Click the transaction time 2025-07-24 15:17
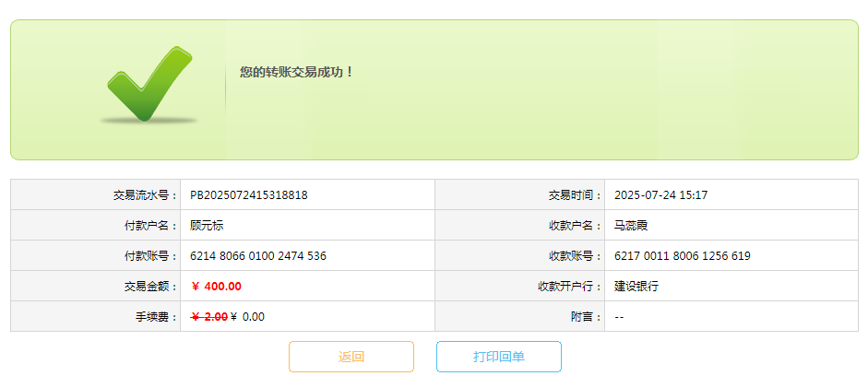Viewport: 868px width, 376px height. (660, 195)
